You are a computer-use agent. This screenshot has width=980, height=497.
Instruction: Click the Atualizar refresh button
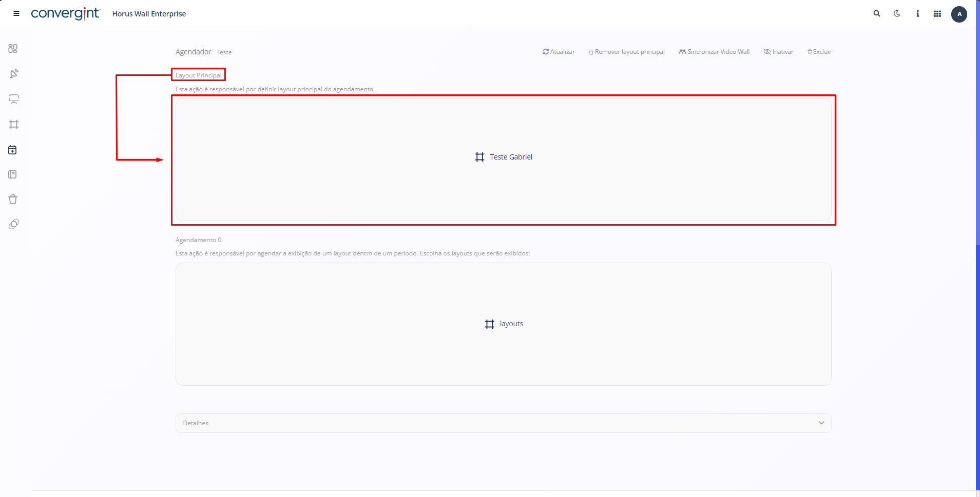[559, 52]
